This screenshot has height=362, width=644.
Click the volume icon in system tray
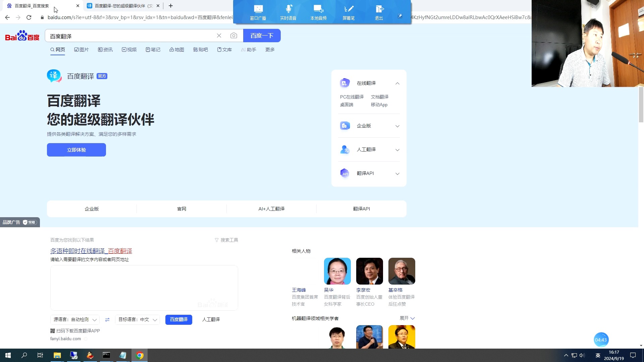click(x=582, y=355)
